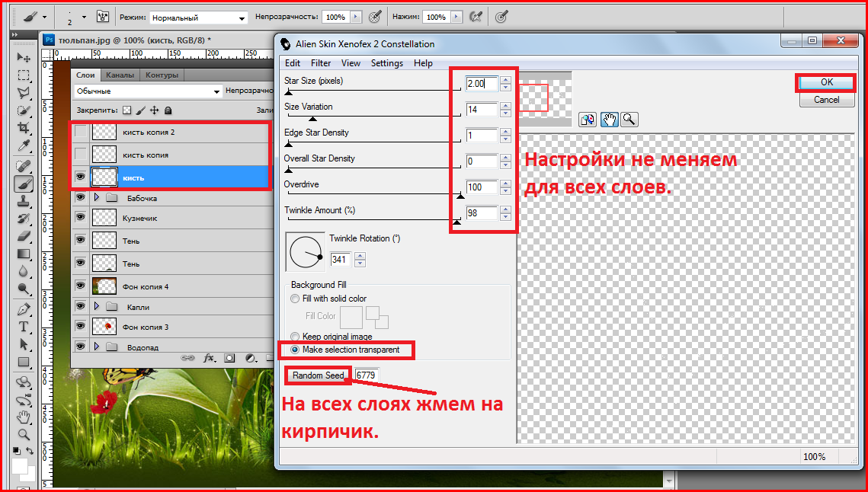Viewport: 868px width, 492px height.
Task: Expand the Бабочка layer group
Action: 98,197
